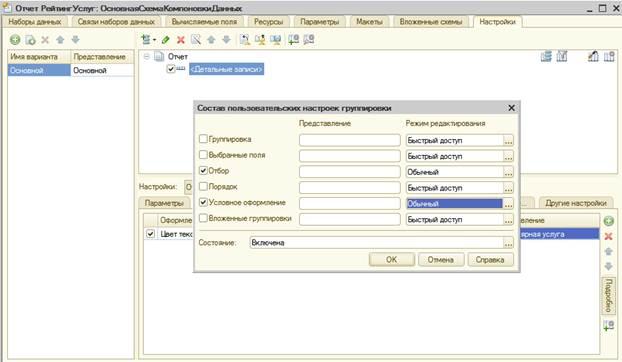Delete structure element with red X

[181, 39]
